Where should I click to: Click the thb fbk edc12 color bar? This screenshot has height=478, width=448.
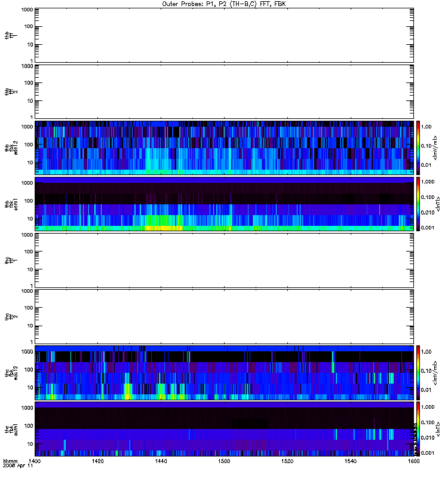(x=418, y=148)
